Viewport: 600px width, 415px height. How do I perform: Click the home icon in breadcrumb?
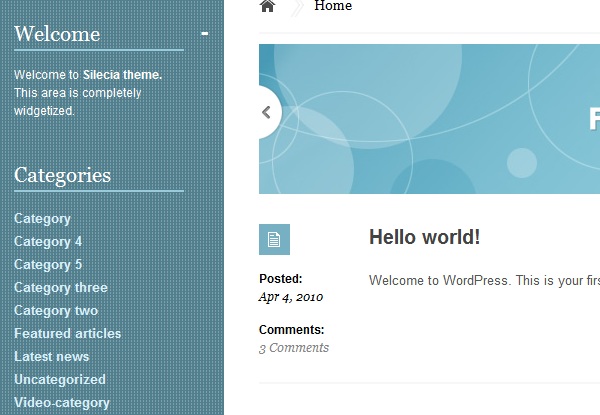click(267, 7)
